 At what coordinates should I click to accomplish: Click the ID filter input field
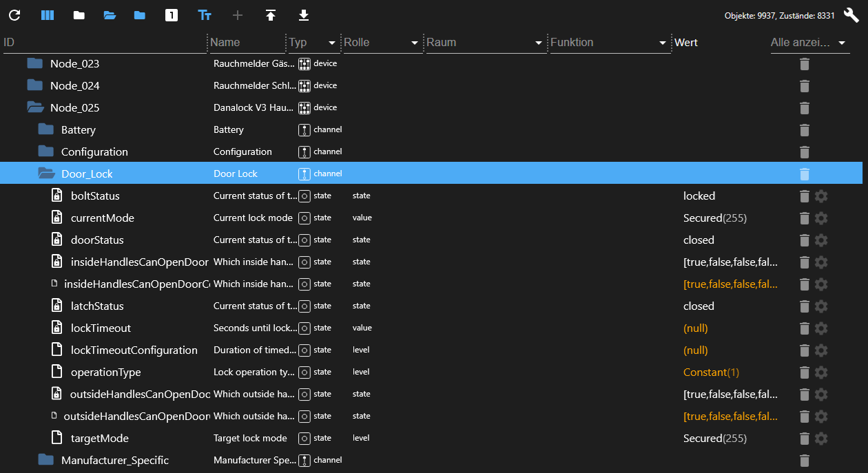coord(103,43)
